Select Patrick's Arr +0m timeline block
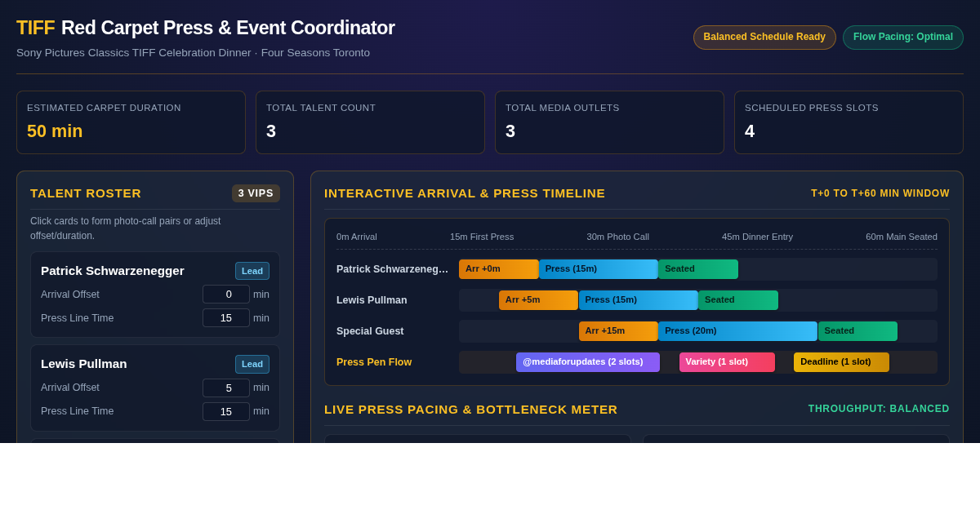Screen dimensions: 980x514 (x=499, y=269)
